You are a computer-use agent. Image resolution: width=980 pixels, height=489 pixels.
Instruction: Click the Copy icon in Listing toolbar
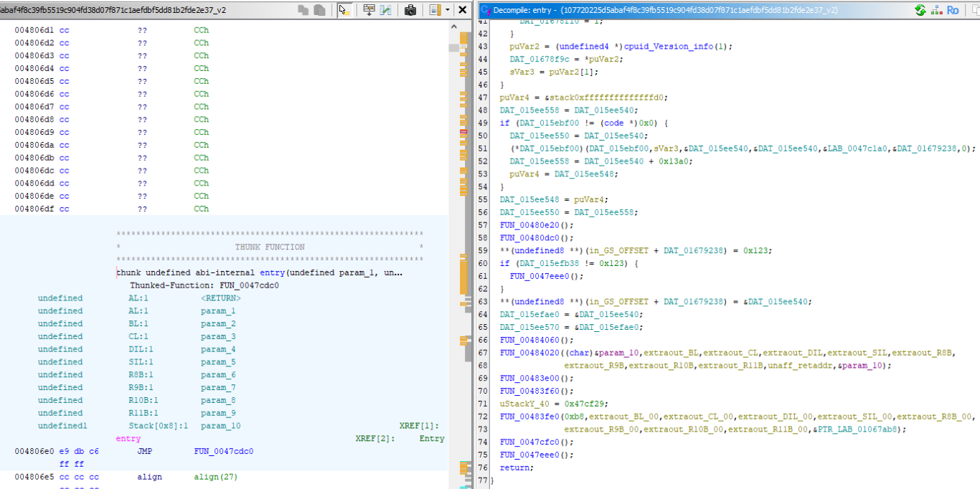click(303, 10)
